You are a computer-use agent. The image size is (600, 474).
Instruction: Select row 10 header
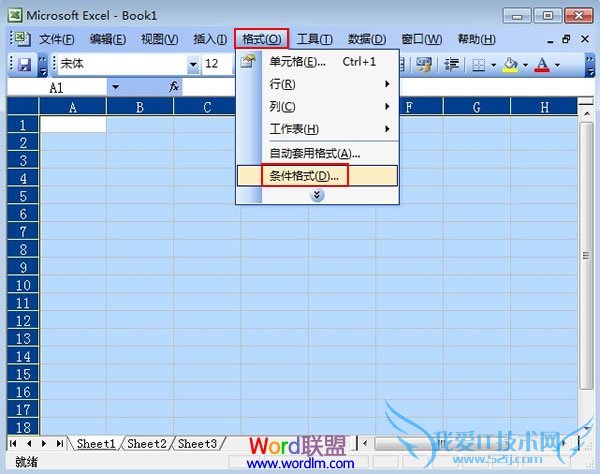(23, 285)
